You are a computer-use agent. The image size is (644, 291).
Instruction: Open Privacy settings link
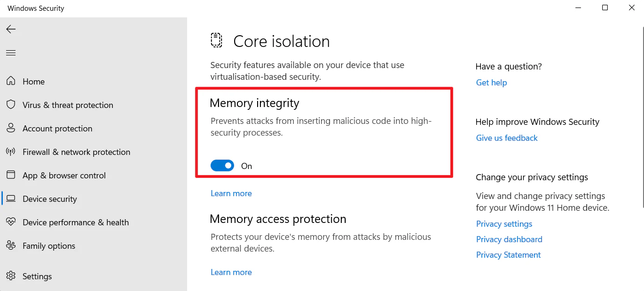click(x=504, y=224)
